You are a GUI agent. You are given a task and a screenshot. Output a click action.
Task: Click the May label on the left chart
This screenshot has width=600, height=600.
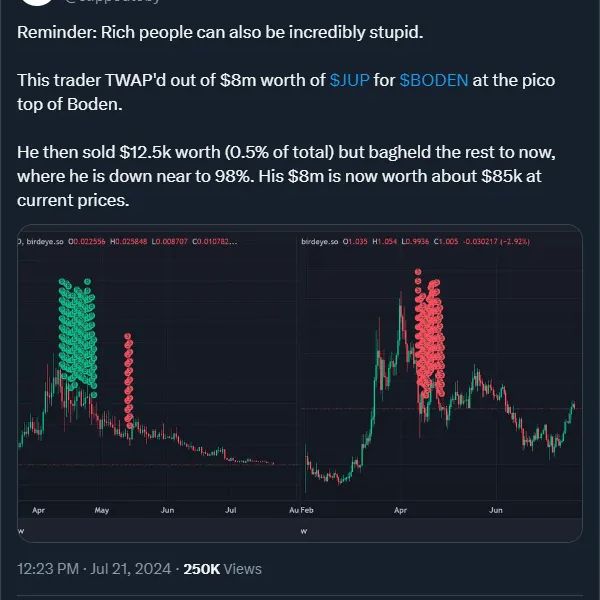pos(102,510)
